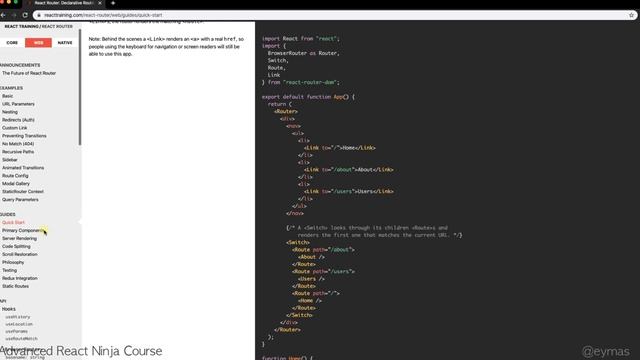Switch to the NATIVE docs tab
Screen dimensions: 640x360
coord(65,42)
